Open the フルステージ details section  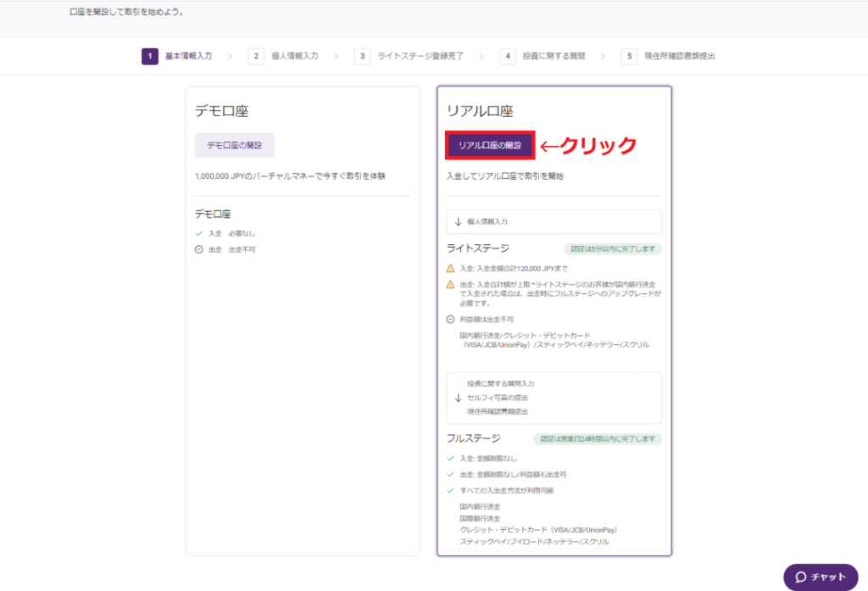click(476, 438)
